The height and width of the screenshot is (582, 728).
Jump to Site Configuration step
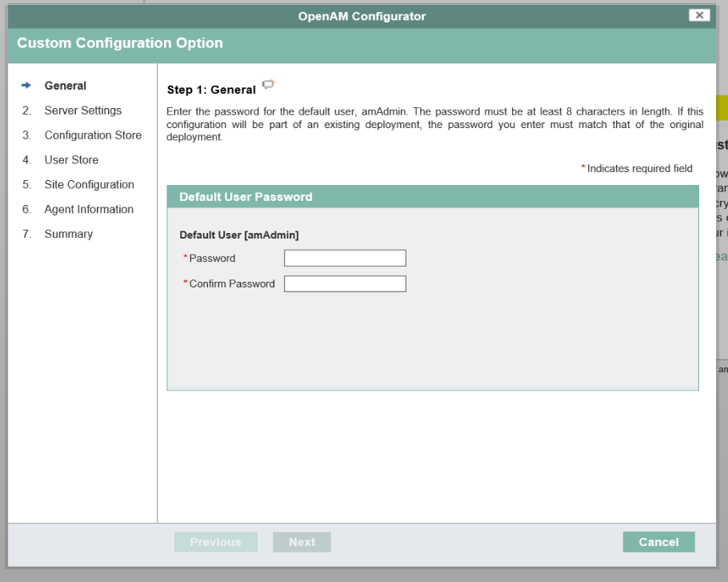89,184
